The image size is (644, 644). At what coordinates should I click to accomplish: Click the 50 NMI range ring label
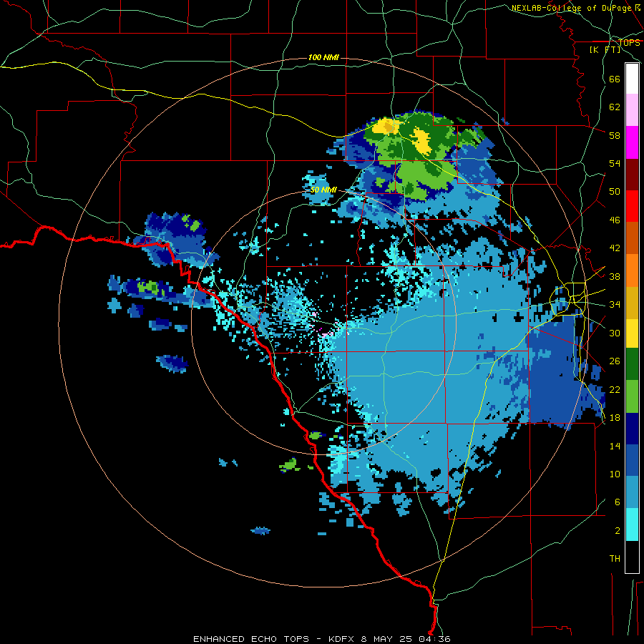tap(323, 190)
